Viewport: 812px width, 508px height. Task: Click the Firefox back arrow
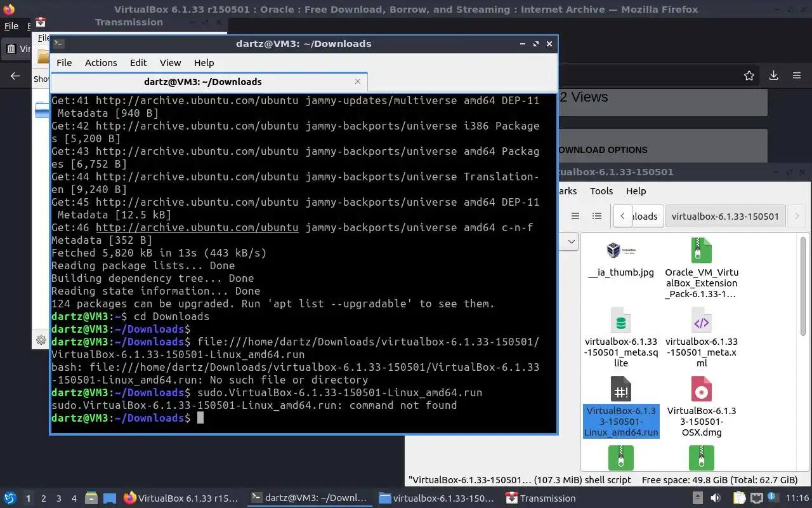click(15, 76)
